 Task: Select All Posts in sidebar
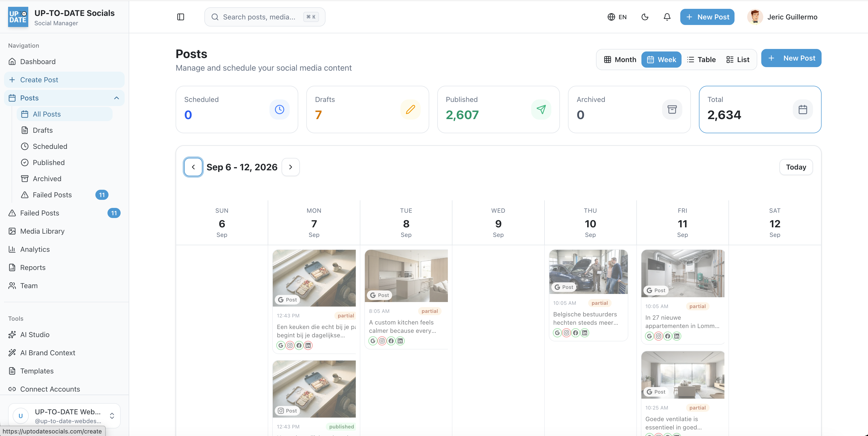click(64, 114)
